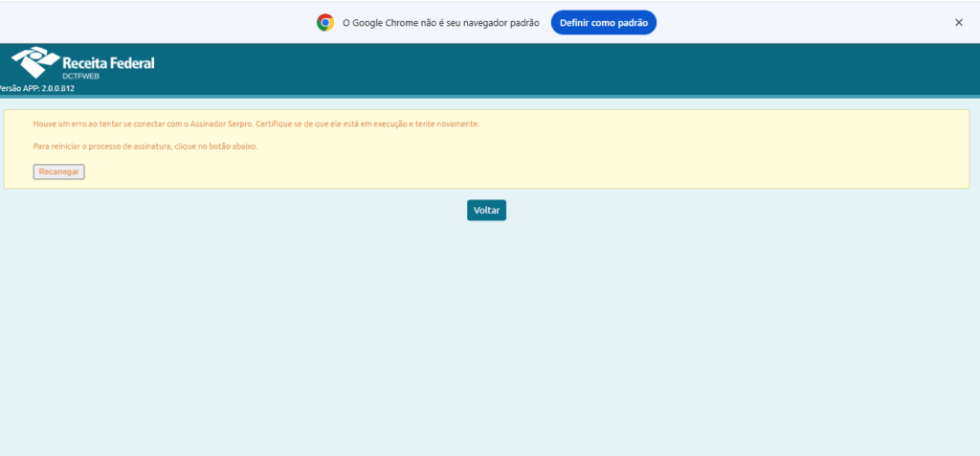
Task: Go back using the Voltar button
Action: point(486,210)
